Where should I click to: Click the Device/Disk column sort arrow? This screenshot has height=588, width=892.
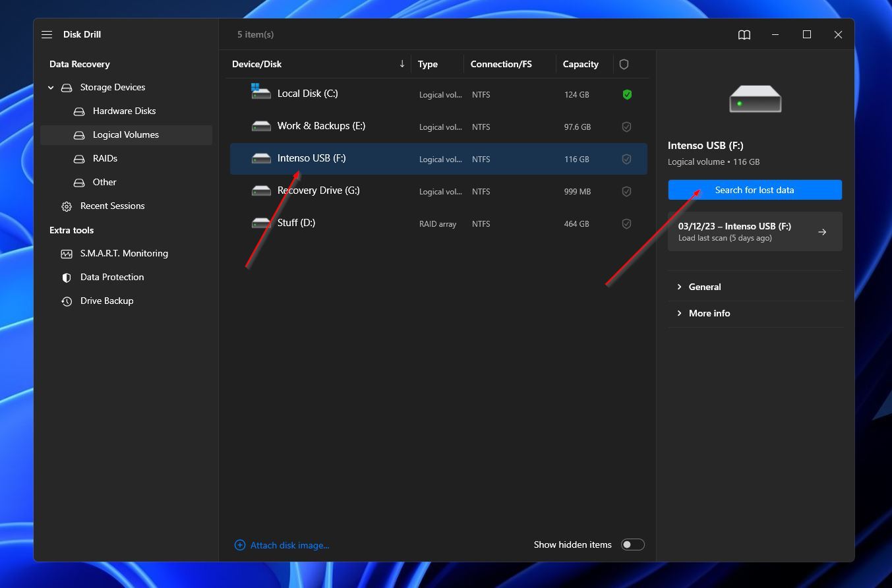point(401,64)
